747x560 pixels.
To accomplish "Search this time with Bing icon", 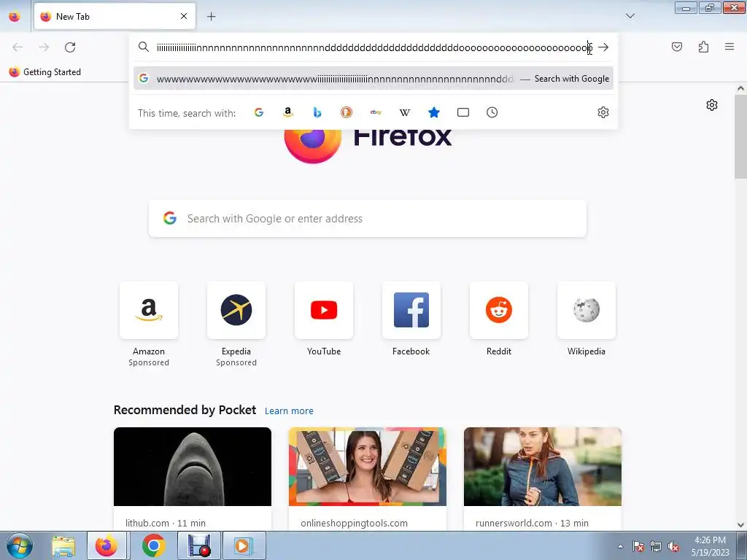I will coord(317,112).
